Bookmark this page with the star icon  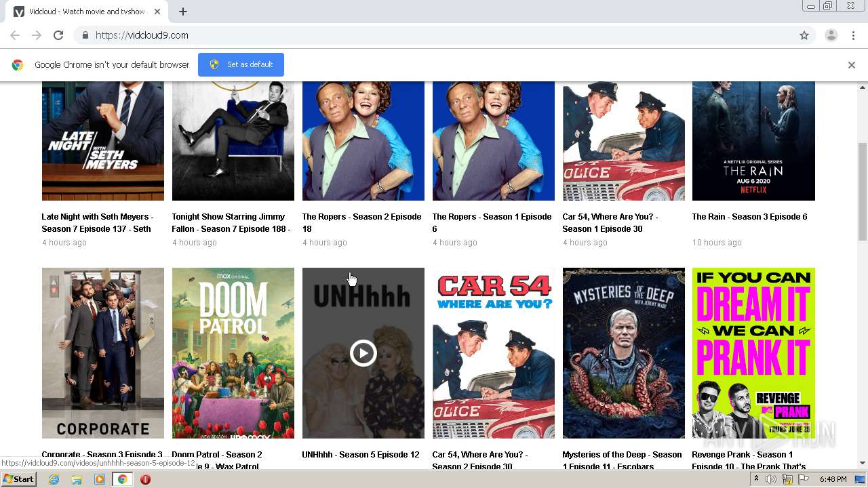(804, 35)
